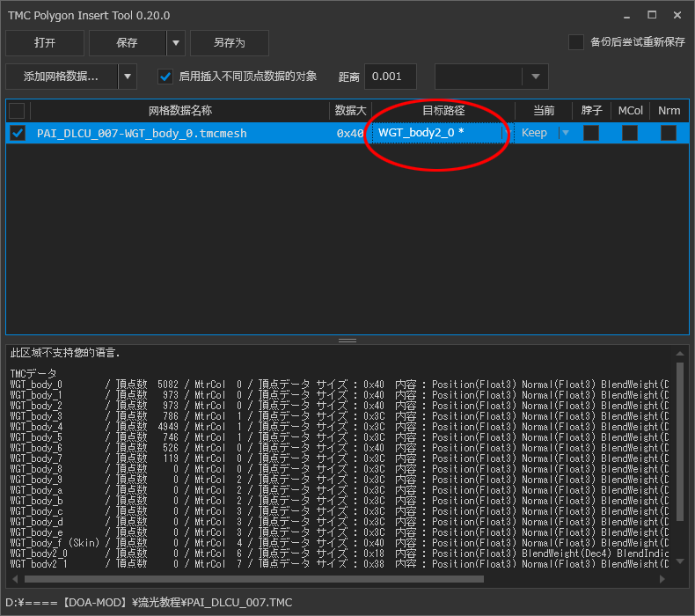Click the horizontal scroll left arrow

(15, 579)
